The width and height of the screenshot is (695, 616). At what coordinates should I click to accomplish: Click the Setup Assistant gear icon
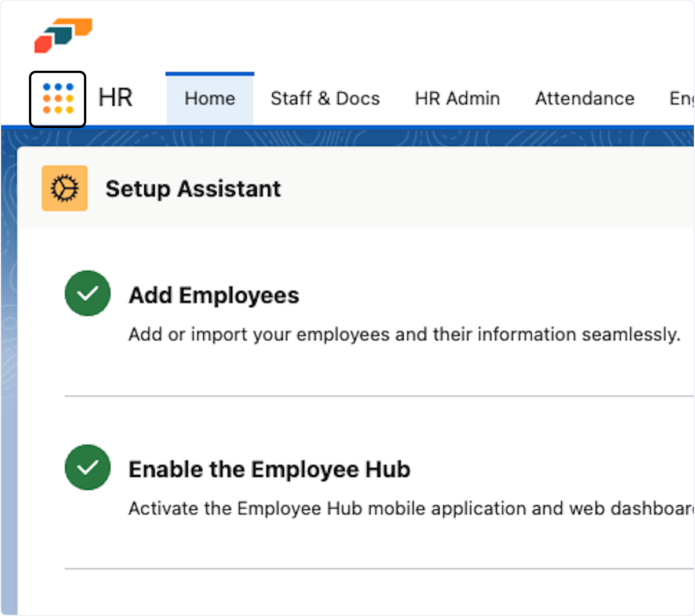[64, 188]
